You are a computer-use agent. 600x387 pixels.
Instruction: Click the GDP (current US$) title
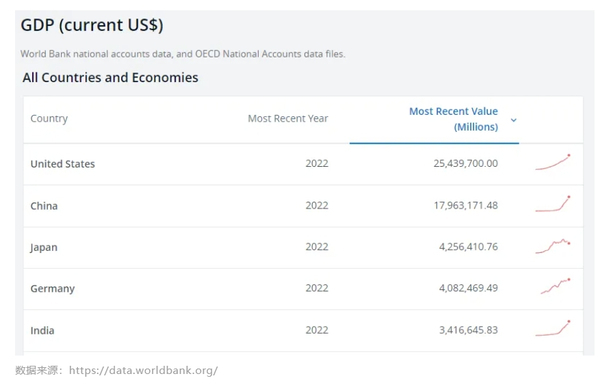pos(92,25)
